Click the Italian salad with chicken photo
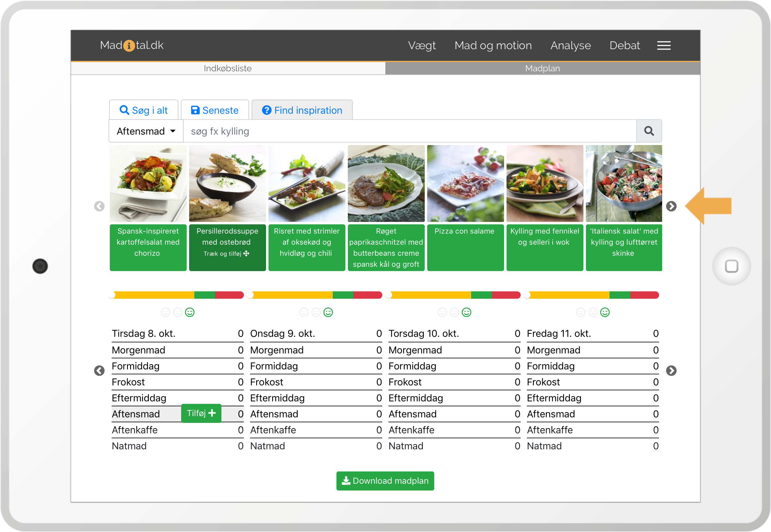 point(624,183)
